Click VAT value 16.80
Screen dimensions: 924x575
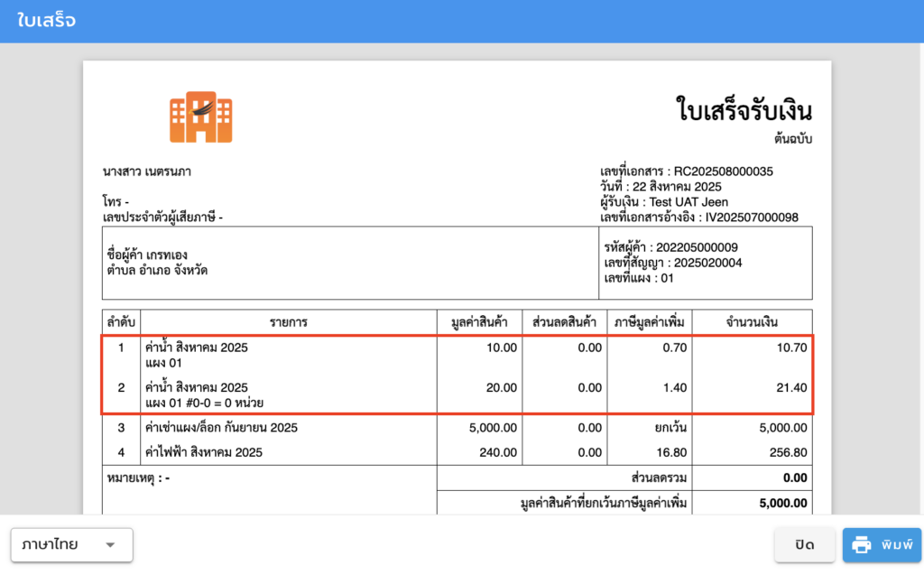671,453
